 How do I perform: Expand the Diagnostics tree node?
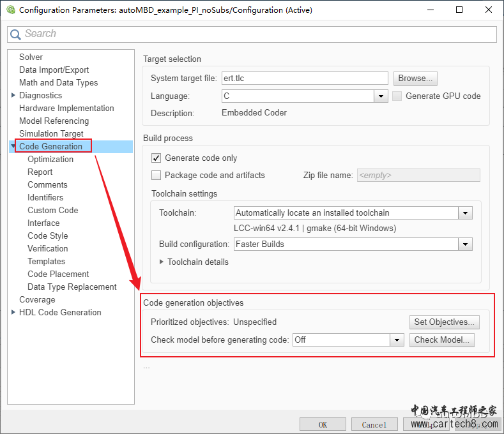click(13, 95)
